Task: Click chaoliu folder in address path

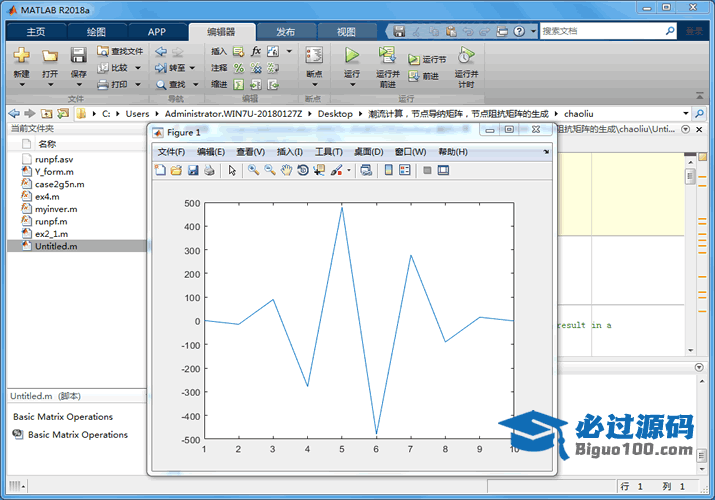Action: pos(579,113)
